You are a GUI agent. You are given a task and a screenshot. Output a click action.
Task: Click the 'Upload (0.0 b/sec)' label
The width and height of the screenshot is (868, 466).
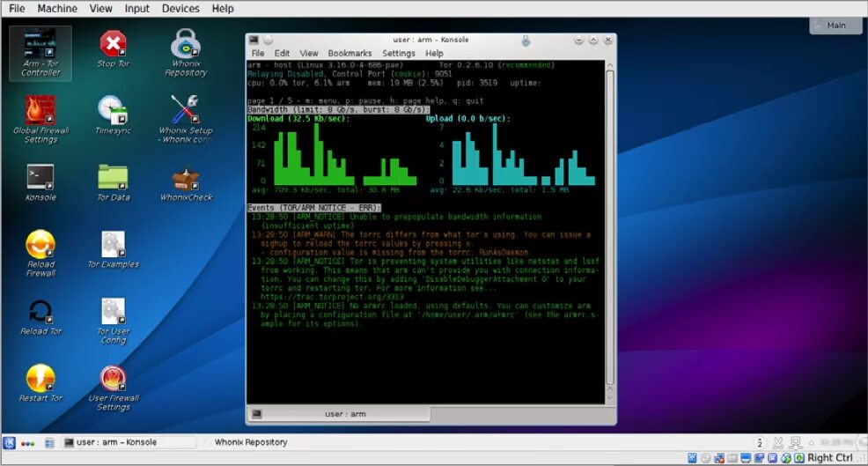(x=467, y=119)
